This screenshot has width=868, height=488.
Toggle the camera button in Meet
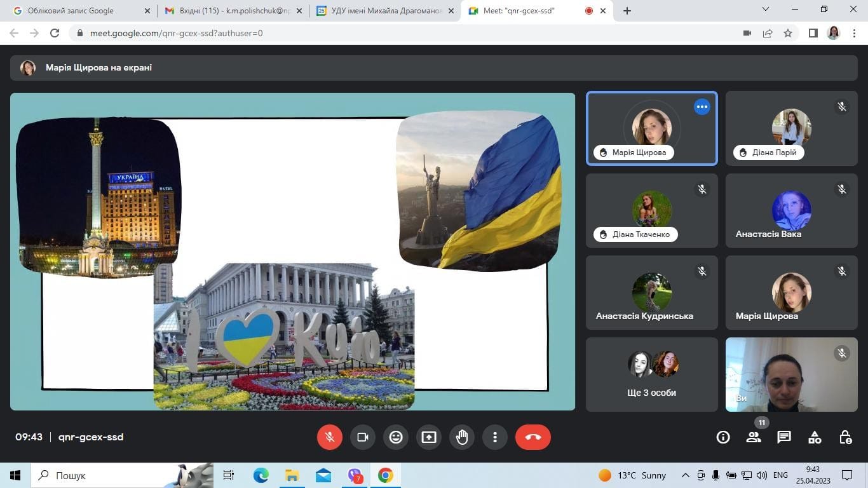(363, 437)
